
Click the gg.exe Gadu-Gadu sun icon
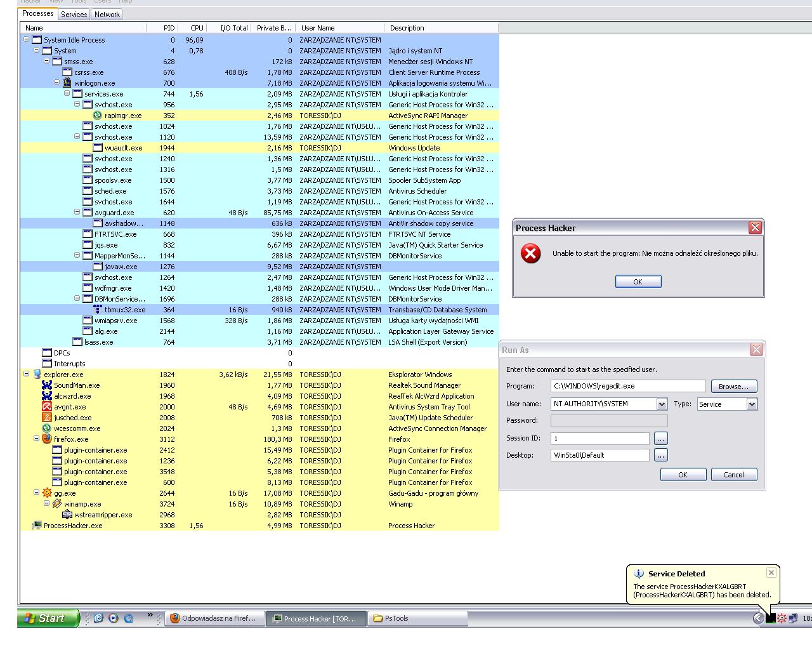pos(47,493)
